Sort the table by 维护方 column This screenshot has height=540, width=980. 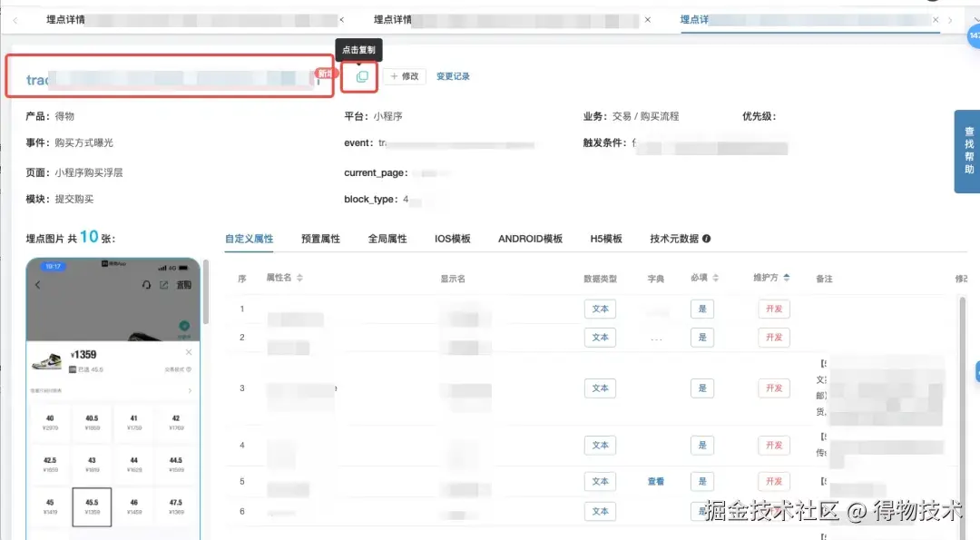tap(786, 278)
